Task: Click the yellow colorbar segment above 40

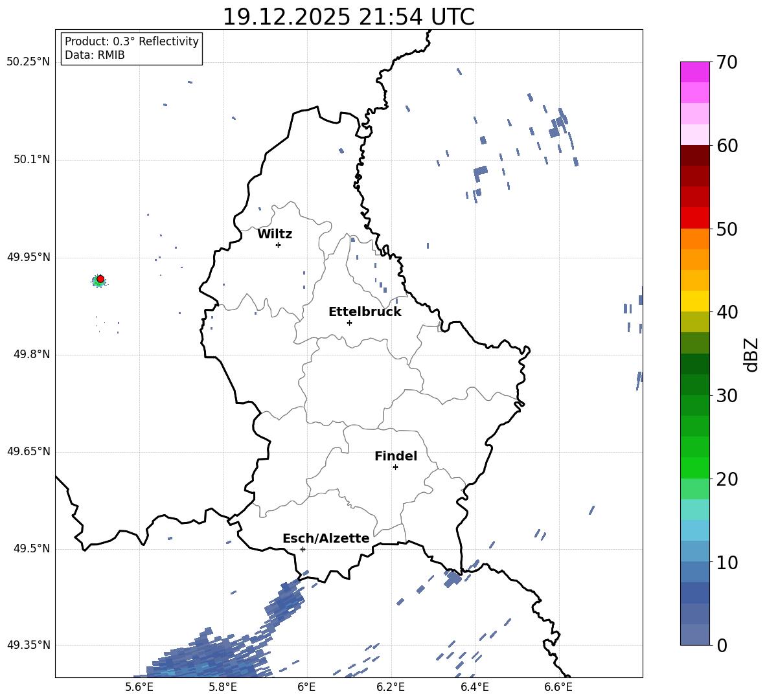Action: coord(695,301)
